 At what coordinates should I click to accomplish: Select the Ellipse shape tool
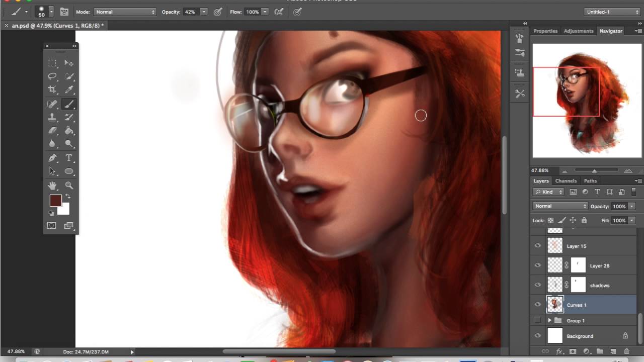coord(69,171)
